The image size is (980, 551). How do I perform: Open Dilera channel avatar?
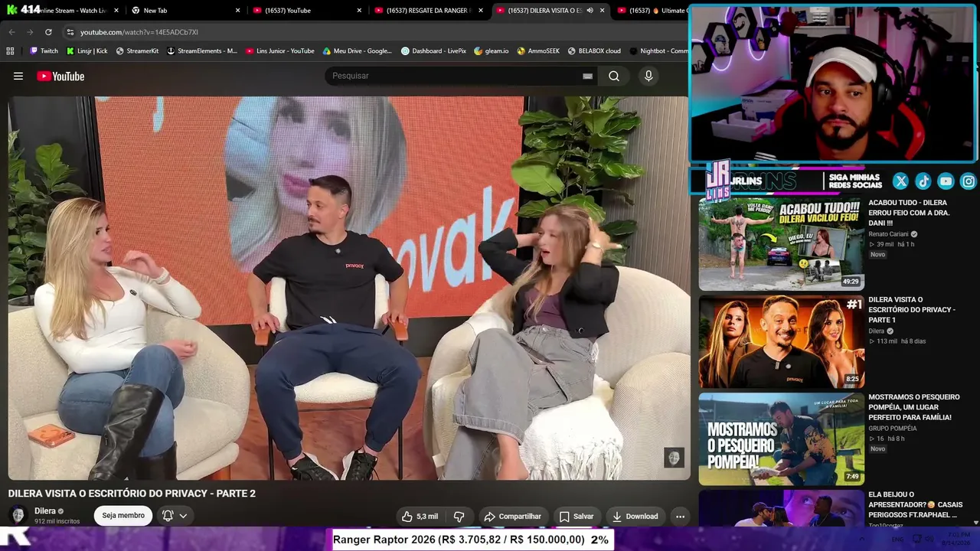[x=18, y=515]
